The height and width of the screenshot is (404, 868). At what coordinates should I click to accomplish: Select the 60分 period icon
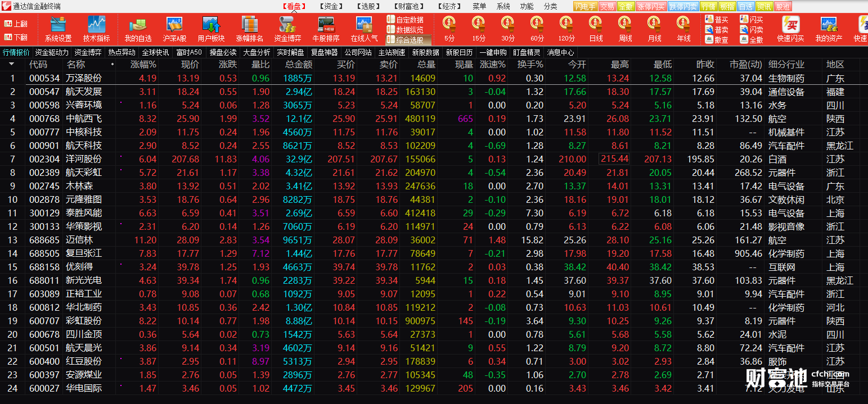[x=537, y=29]
